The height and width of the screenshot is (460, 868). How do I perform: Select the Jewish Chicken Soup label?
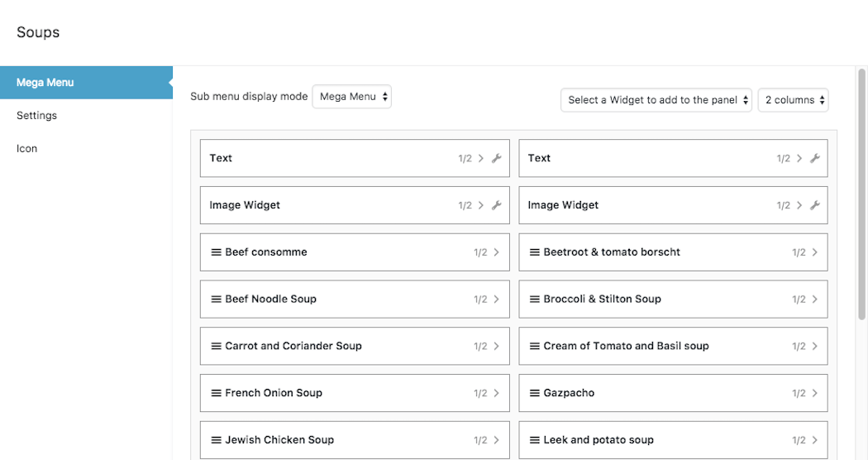tap(279, 440)
